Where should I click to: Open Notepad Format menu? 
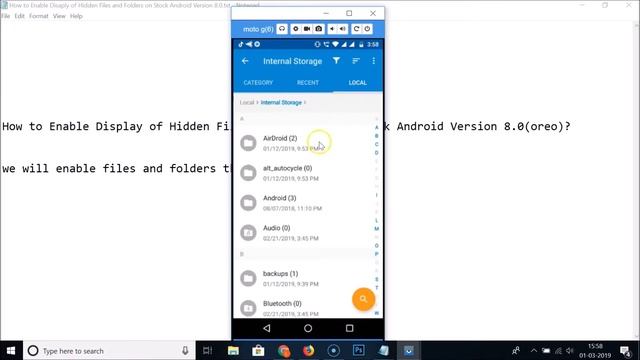(39, 16)
